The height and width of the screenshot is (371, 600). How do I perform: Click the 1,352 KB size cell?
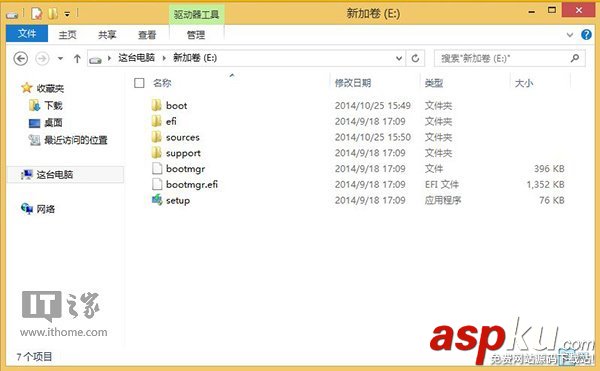coord(545,185)
